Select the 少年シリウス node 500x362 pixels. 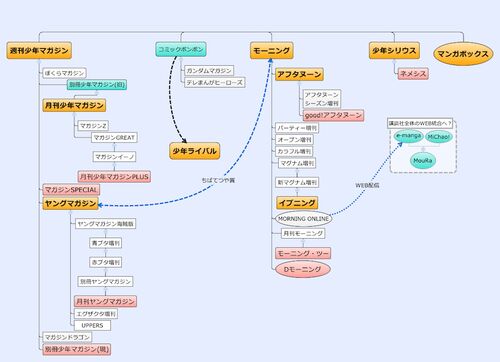point(394,50)
